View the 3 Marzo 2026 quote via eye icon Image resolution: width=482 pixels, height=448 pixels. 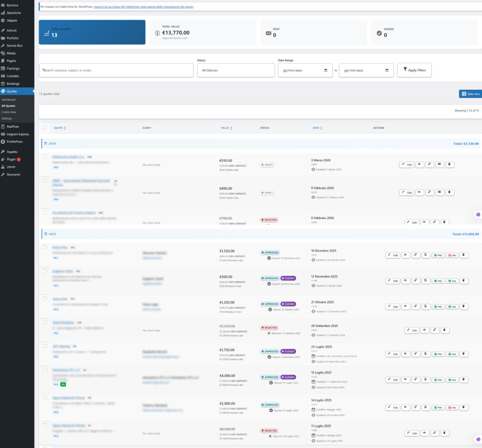pyautogui.click(x=419, y=164)
